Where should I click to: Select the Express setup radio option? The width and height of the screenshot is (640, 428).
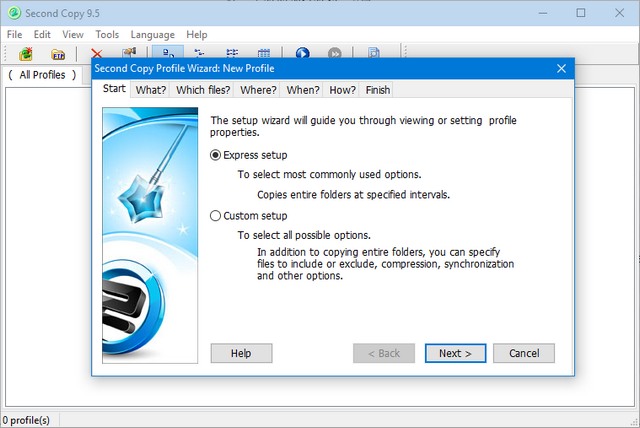[x=216, y=156]
